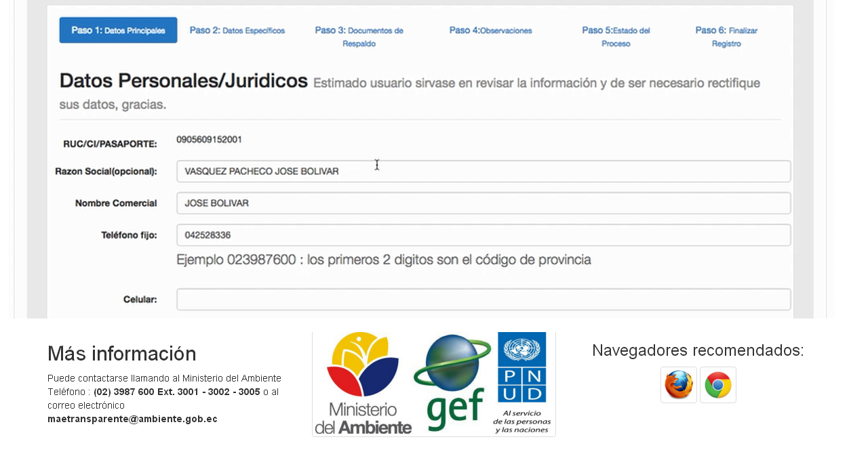Click into the Razon Social field
Viewport: 868px width, 473px height.
(x=483, y=171)
